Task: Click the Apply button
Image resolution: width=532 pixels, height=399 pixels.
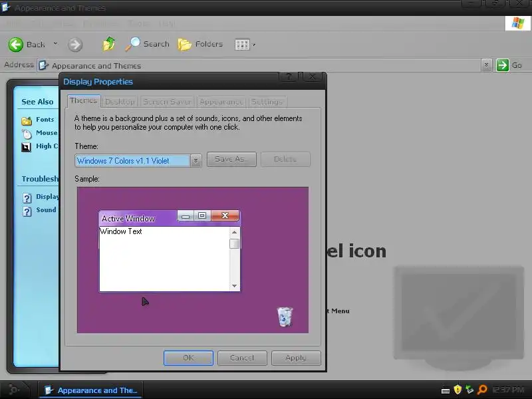Action: [296, 358]
